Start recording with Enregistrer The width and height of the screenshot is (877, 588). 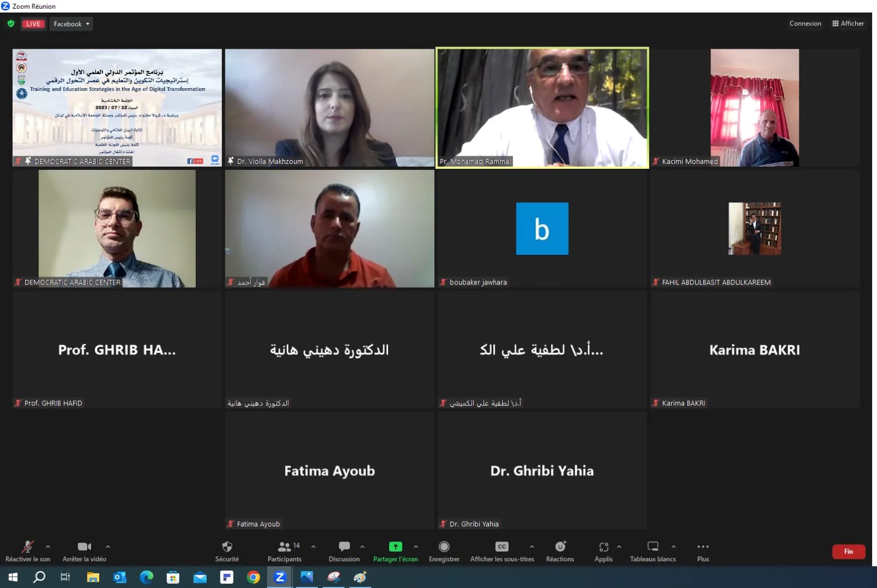pos(444,550)
